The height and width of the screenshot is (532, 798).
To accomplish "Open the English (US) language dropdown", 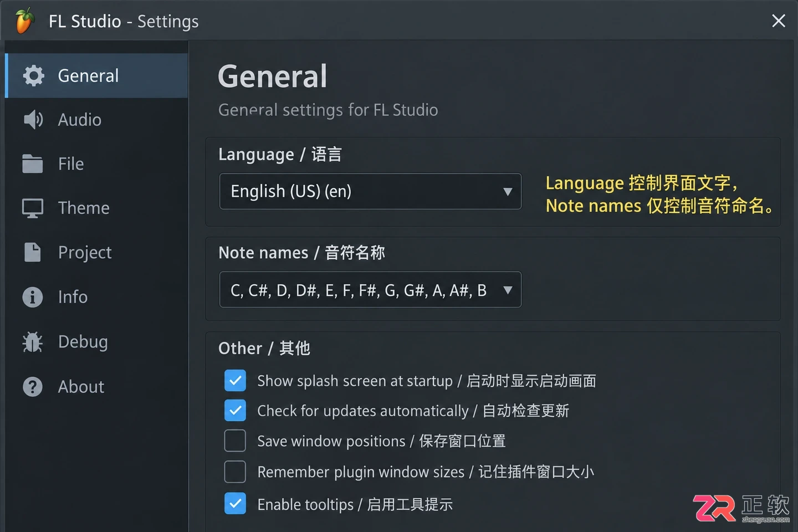I will 370,191.
